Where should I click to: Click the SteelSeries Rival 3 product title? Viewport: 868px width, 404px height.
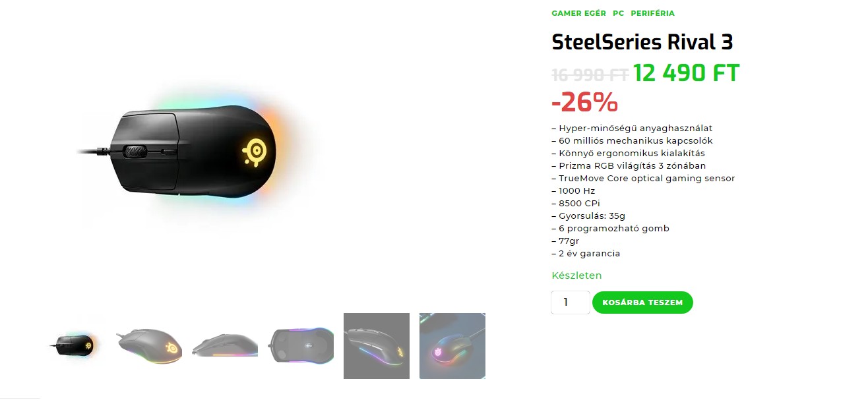click(x=642, y=42)
